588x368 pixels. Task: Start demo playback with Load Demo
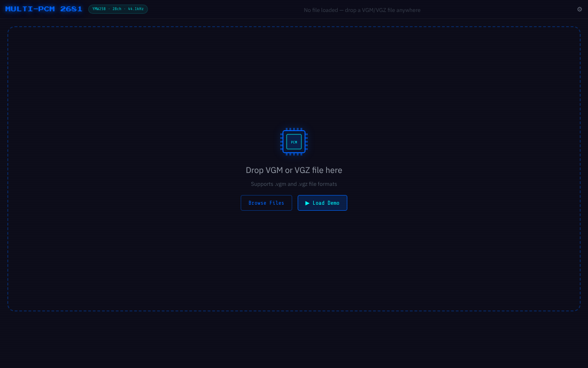322,203
